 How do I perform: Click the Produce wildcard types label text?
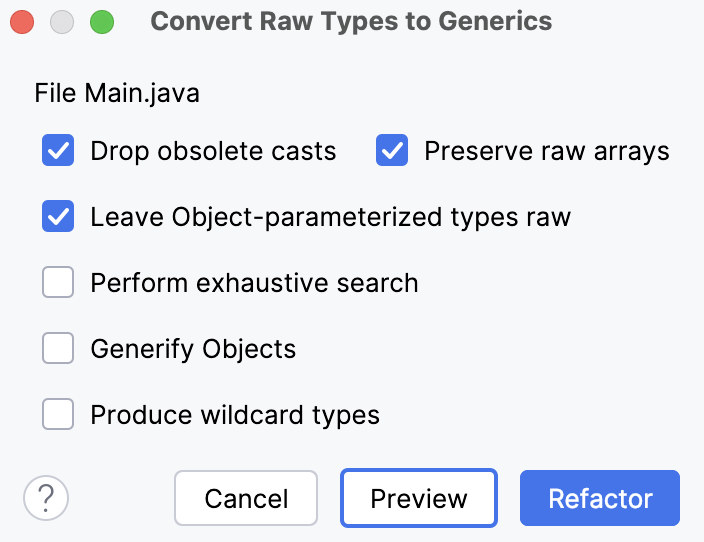pos(235,414)
